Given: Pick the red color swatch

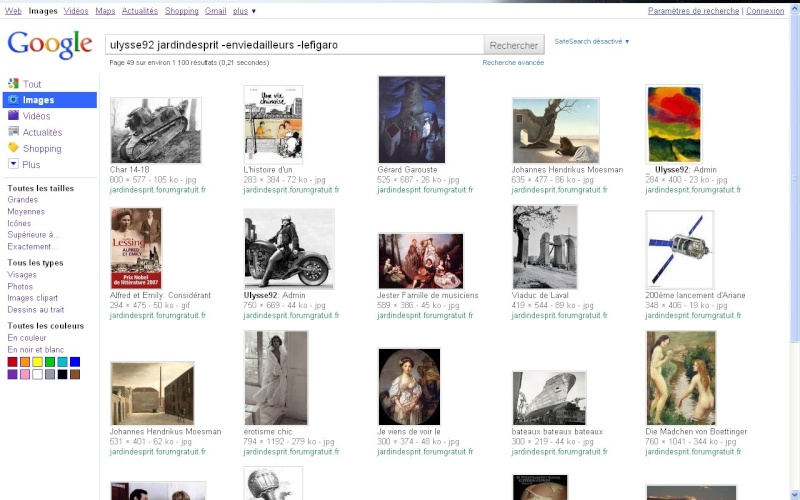Looking at the screenshot, I should point(12,362).
